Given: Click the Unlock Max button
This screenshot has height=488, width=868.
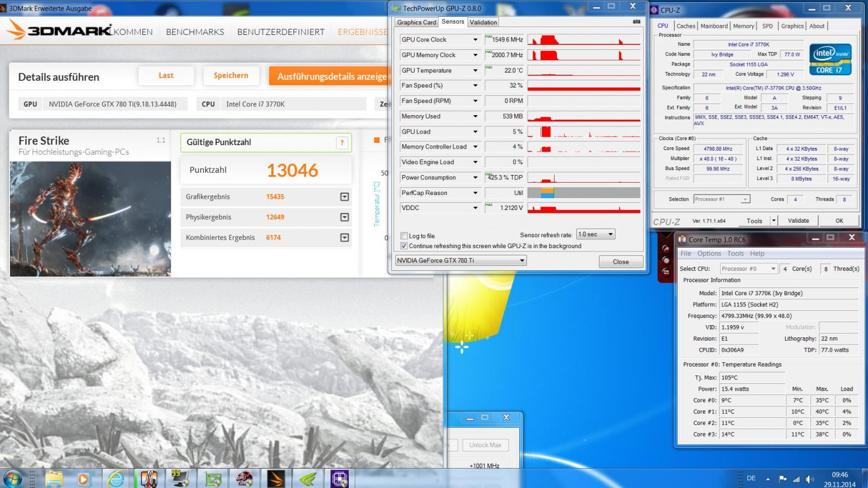Looking at the screenshot, I should 485,445.
